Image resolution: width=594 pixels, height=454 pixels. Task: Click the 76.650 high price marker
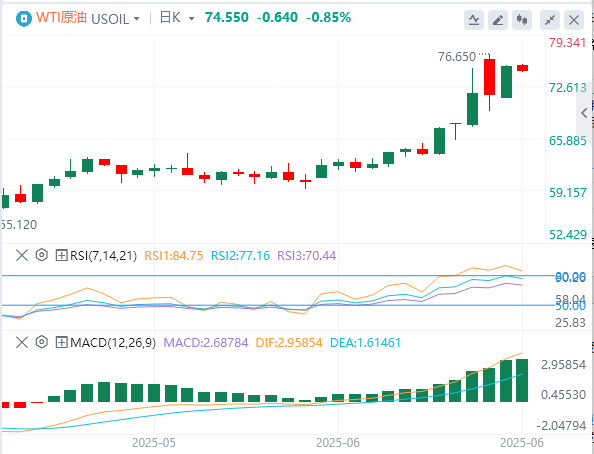click(x=456, y=57)
